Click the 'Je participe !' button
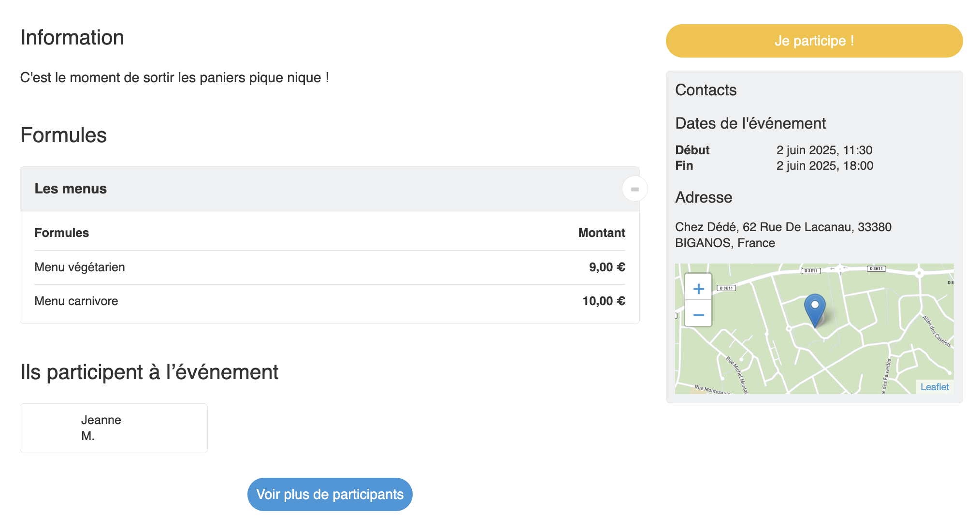980x529 pixels. 814,41
